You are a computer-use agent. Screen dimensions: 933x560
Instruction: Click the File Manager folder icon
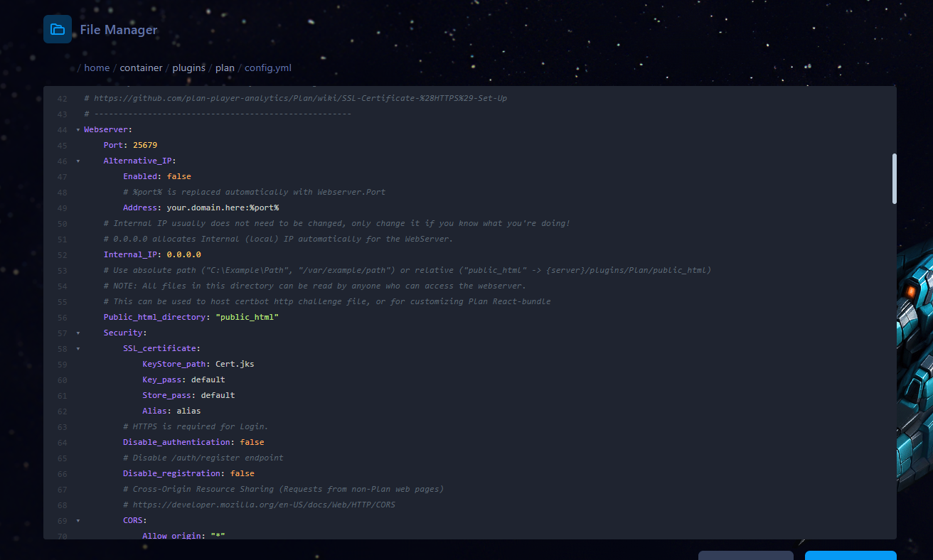tap(58, 29)
